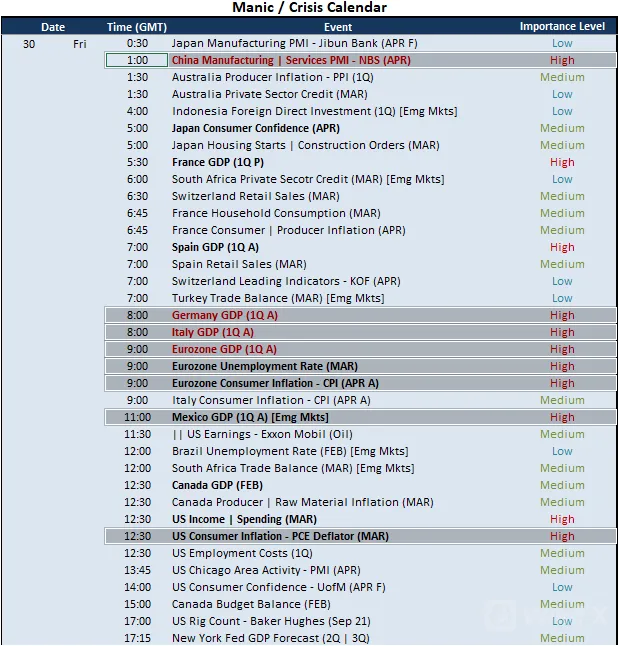Click "High" importance for Mexico GDP row
The image size is (619, 646).
(562, 417)
